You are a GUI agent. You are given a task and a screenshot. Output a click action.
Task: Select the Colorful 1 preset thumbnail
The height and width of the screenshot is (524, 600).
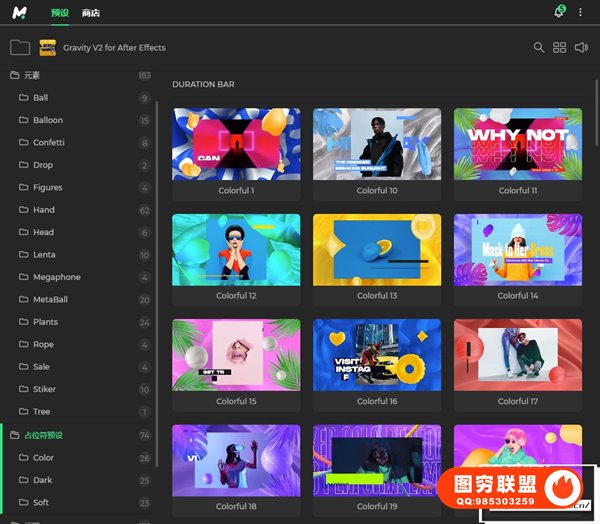[x=236, y=144]
